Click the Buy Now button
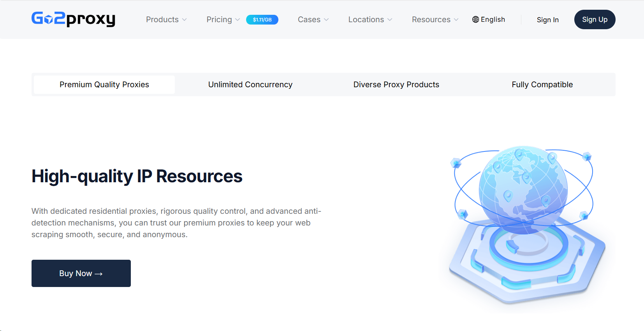Image resolution: width=644 pixels, height=331 pixels. (81, 273)
